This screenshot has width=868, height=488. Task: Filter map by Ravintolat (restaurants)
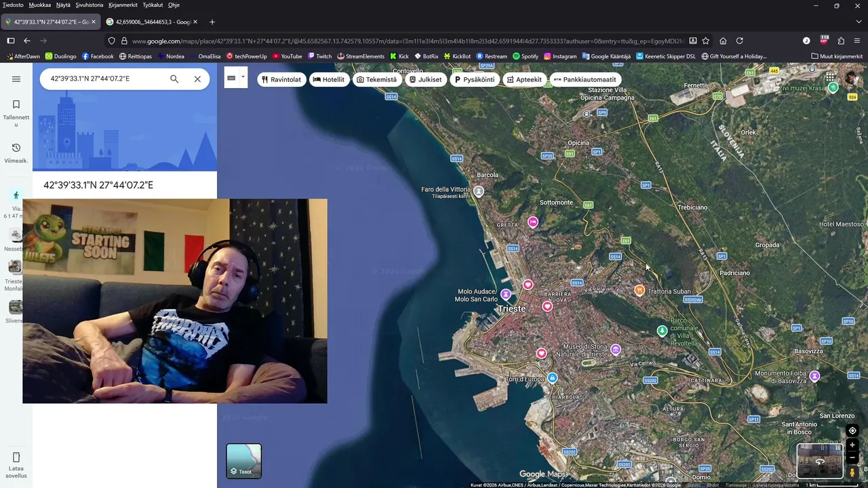point(281,79)
